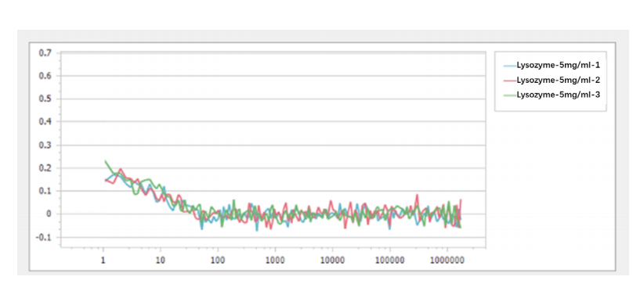Click the x-axis label 1
644x291 pixels.
[103, 260]
